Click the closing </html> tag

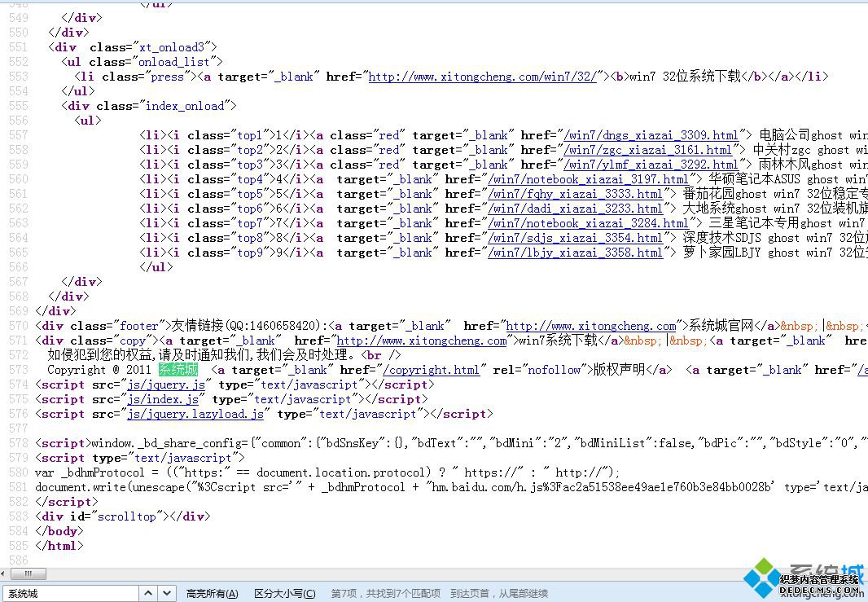[59, 546]
